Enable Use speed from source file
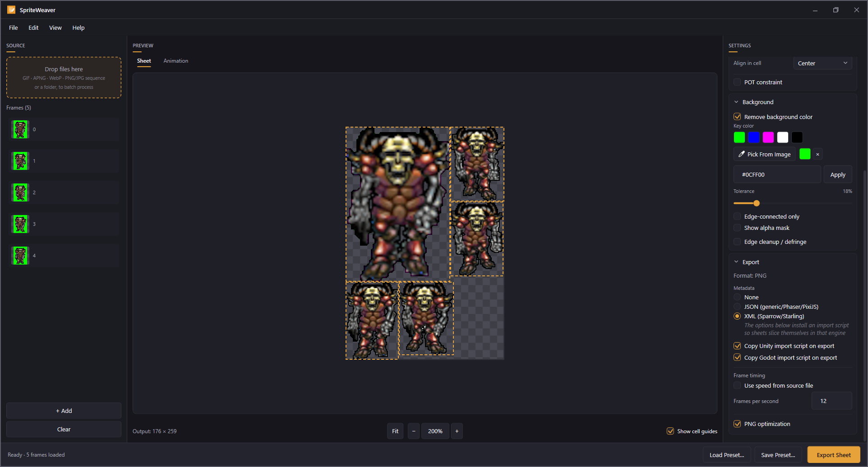Image resolution: width=868 pixels, height=467 pixels. coord(737,385)
